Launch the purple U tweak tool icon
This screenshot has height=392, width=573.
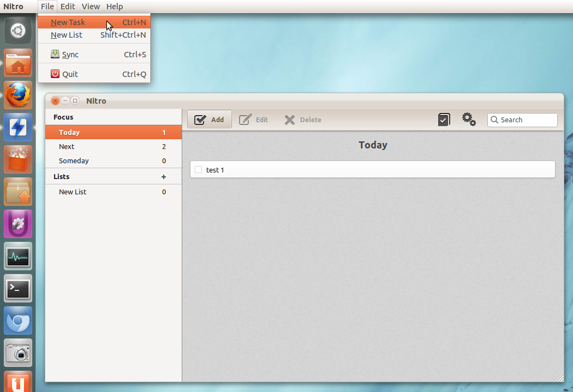tap(18, 224)
